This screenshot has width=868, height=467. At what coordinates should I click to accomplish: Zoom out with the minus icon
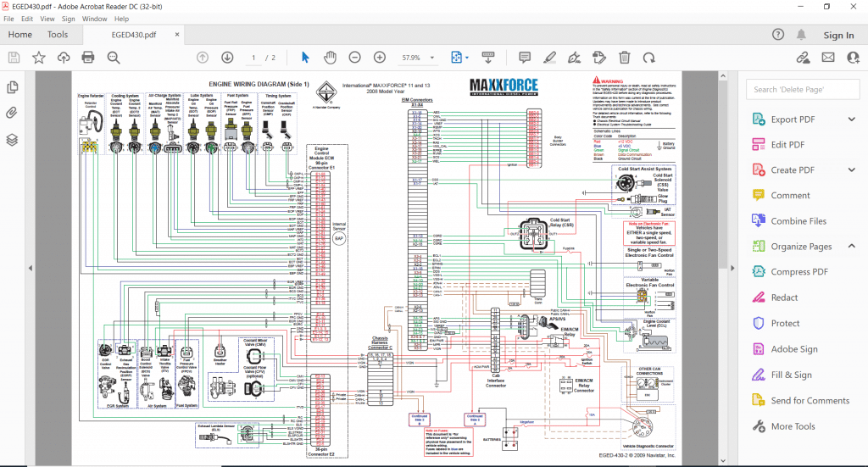[x=355, y=58]
